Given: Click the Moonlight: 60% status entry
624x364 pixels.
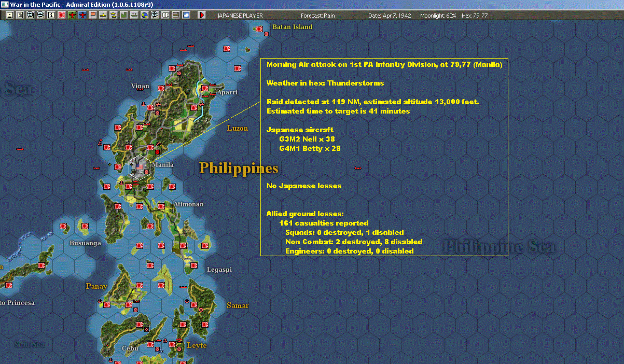Looking at the screenshot, I should (438, 16).
